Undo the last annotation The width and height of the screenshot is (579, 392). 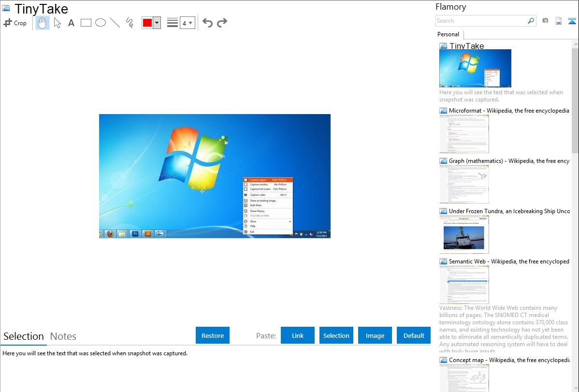pyautogui.click(x=207, y=23)
